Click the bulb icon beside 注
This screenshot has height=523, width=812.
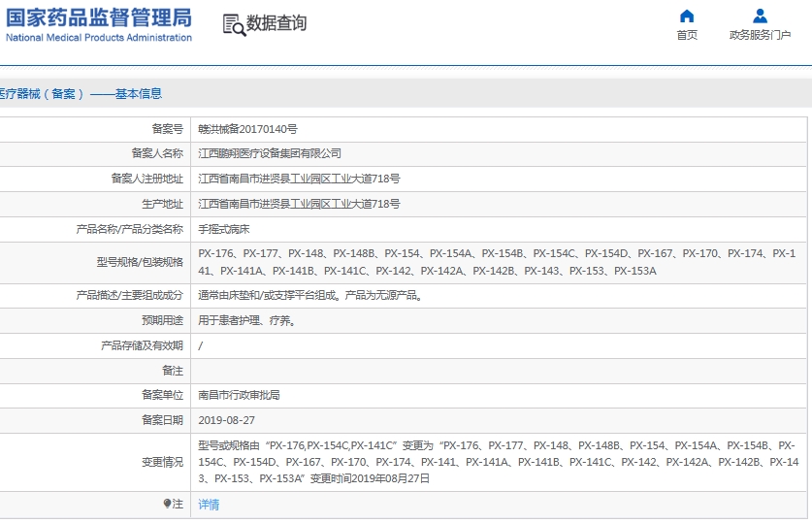point(167,504)
